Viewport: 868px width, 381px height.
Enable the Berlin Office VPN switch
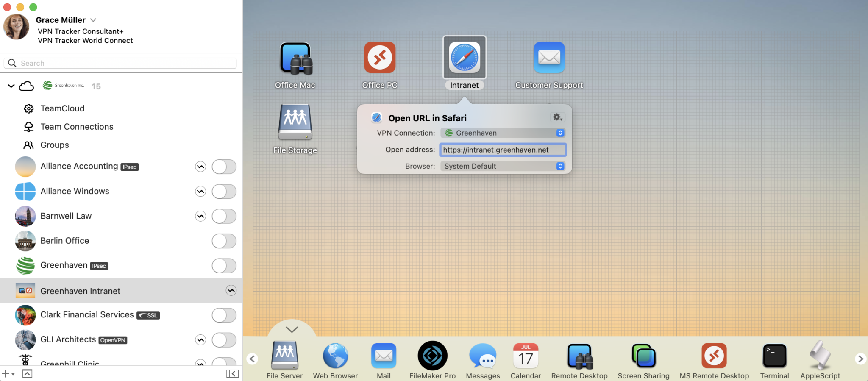click(x=224, y=241)
